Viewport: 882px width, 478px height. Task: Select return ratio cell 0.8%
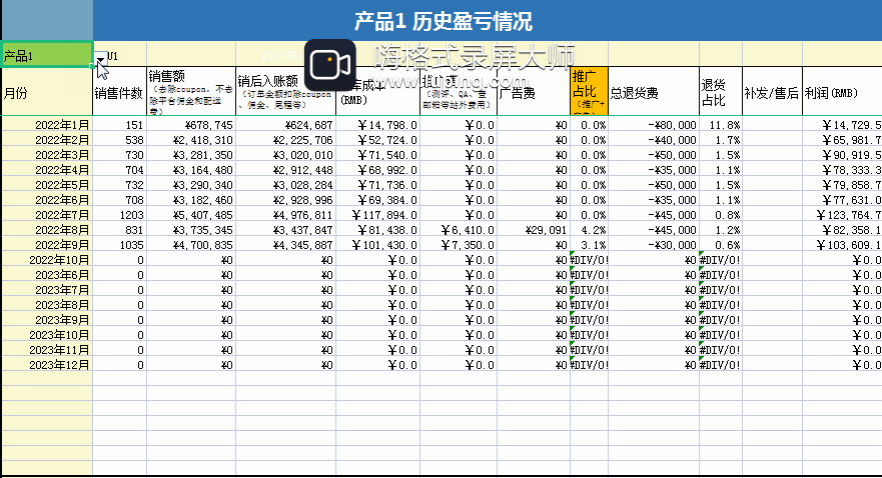(x=721, y=215)
